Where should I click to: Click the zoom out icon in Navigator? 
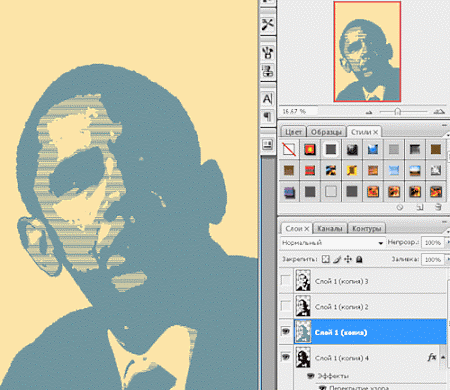(369, 112)
